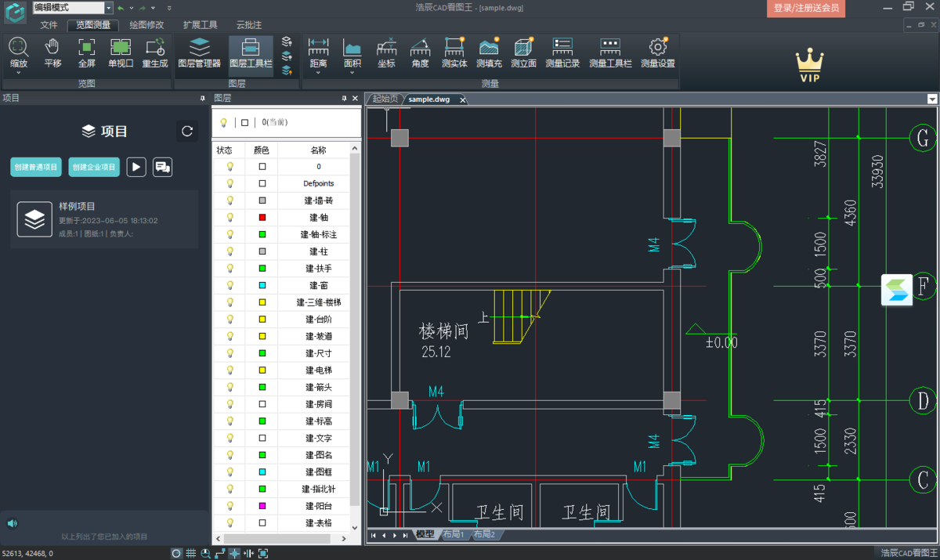940x560 pixels.
Task: Select the 测实体 entity measure tool
Action: pos(454,53)
